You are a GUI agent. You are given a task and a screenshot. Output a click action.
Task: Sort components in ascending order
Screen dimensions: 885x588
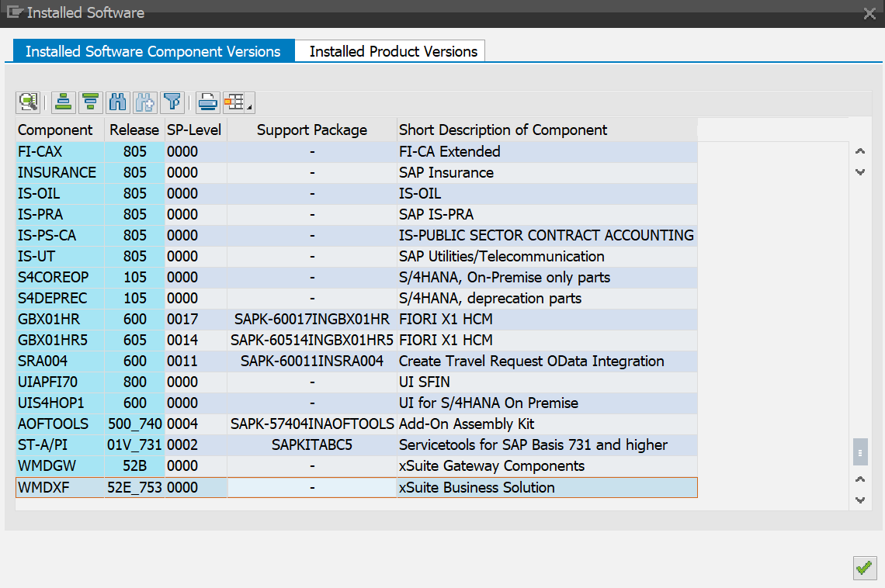(64, 102)
